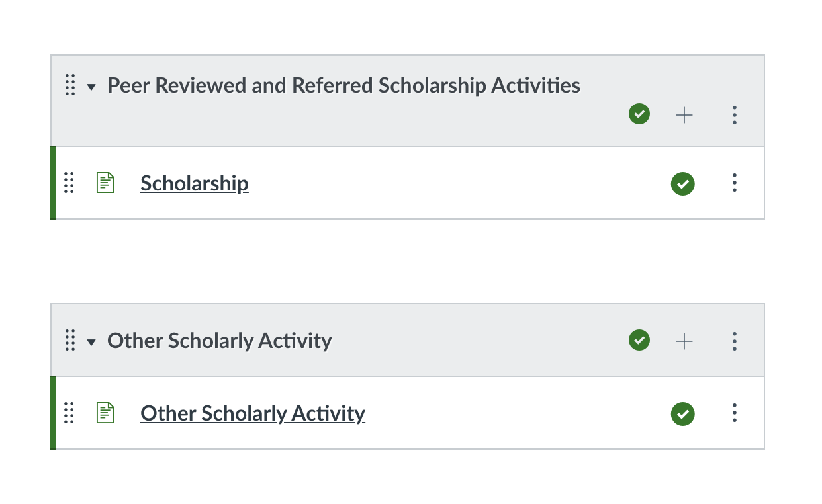Grab drag handle of Other Scholarly Activity module header
Viewport: 822px width, 504px height.
tap(70, 341)
